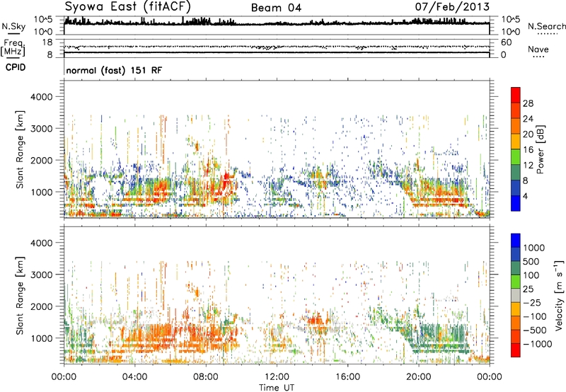
Task: Click 'Slant Range [km]' label of power panel
Action: [20, 149]
